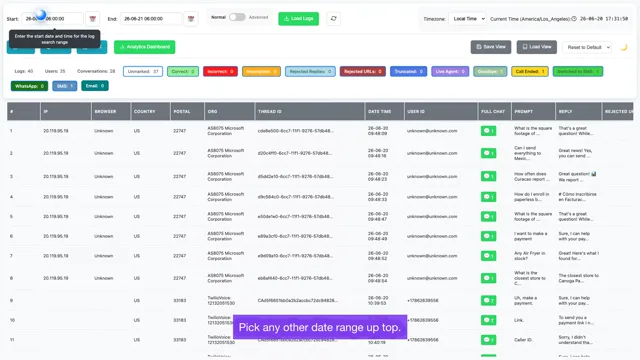The height and width of the screenshot is (360, 640).
Task: Sort by the ORG column header
Action: 229,111
